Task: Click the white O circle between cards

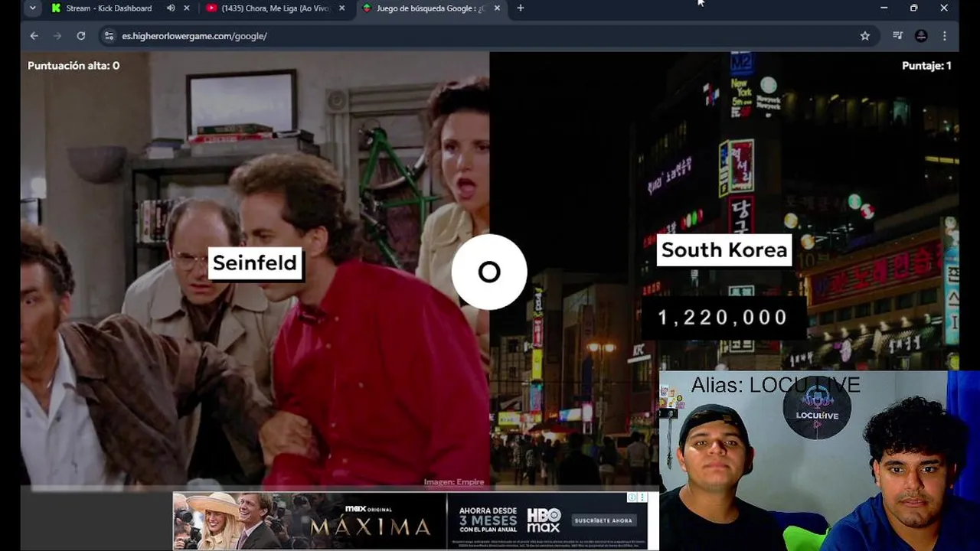Action: (x=489, y=272)
